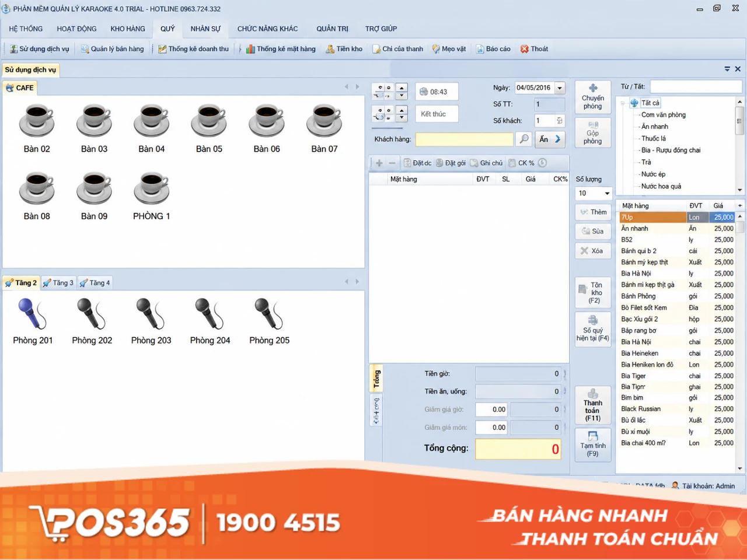Open Tiền kho toolbar item
The image size is (747, 560).
344,49
